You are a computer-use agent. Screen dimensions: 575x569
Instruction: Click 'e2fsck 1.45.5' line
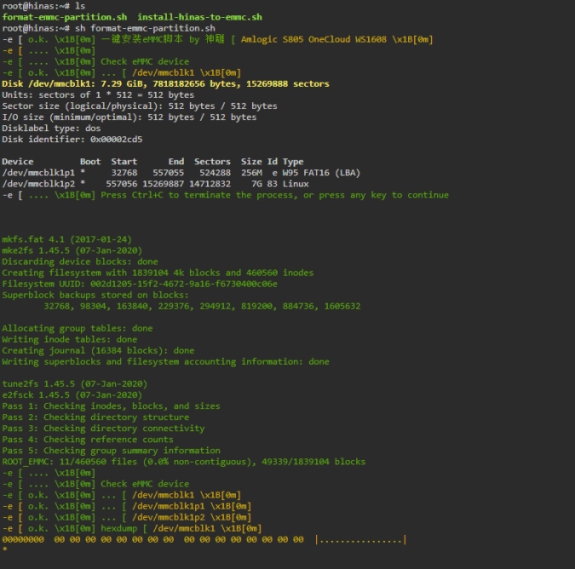pos(72,395)
